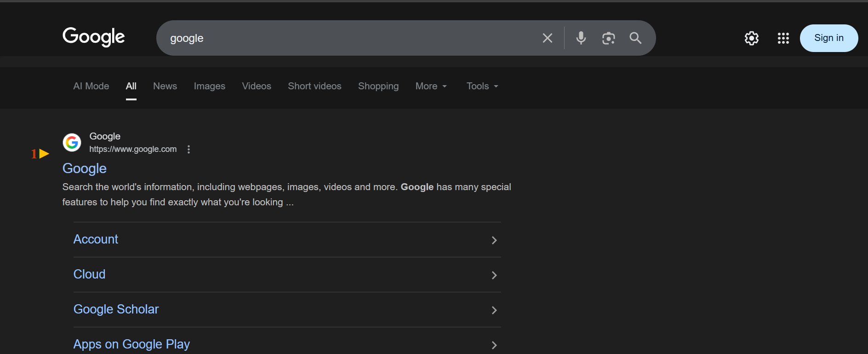Go to the Videos tab
The height and width of the screenshot is (354, 868).
pos(257,86)
